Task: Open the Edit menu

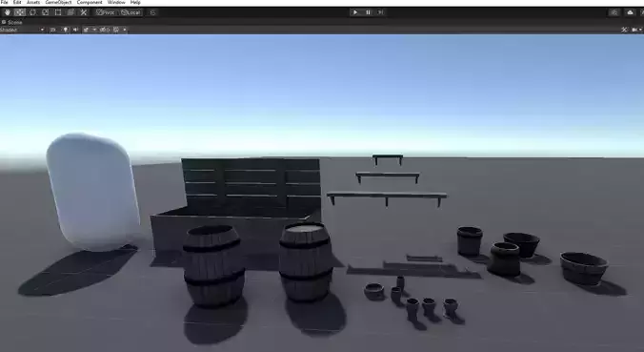Action: (x=17, y=3)
